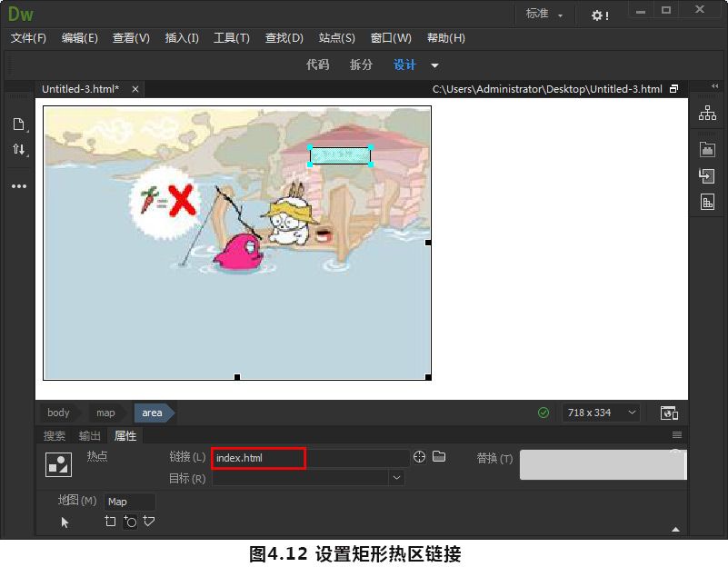Open the Insert panel icon on right
The height and width of the screenshot is (567, 728).
707,175
